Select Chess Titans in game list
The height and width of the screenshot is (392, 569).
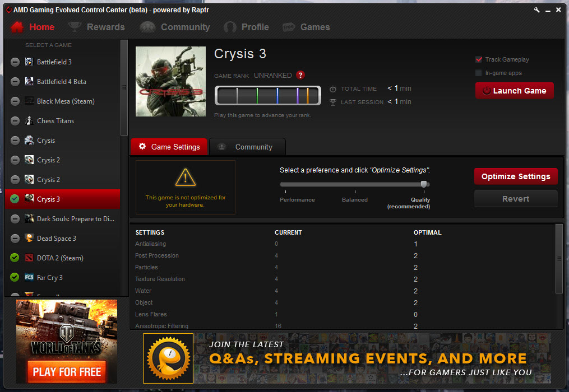pyautogui.click(x=62, y=121)
